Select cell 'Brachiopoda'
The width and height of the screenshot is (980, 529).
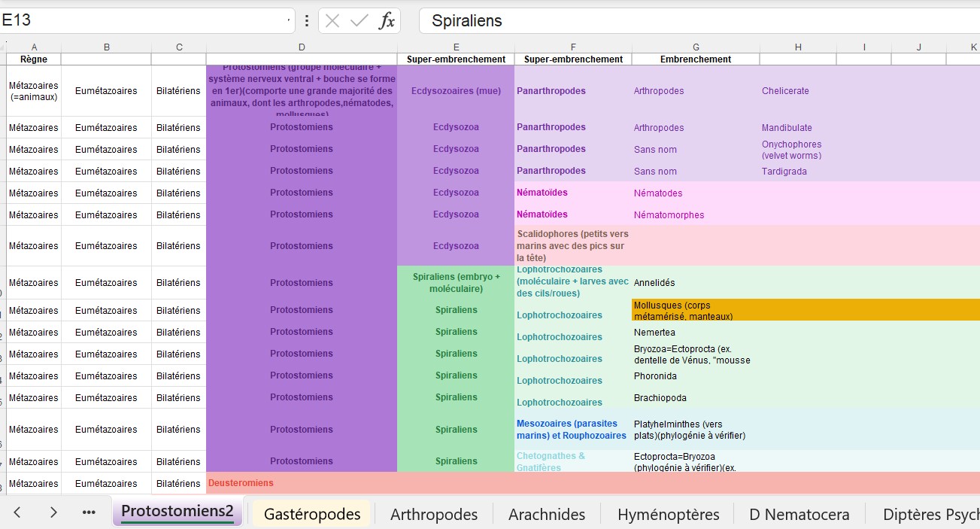click(x=696, y=397)
